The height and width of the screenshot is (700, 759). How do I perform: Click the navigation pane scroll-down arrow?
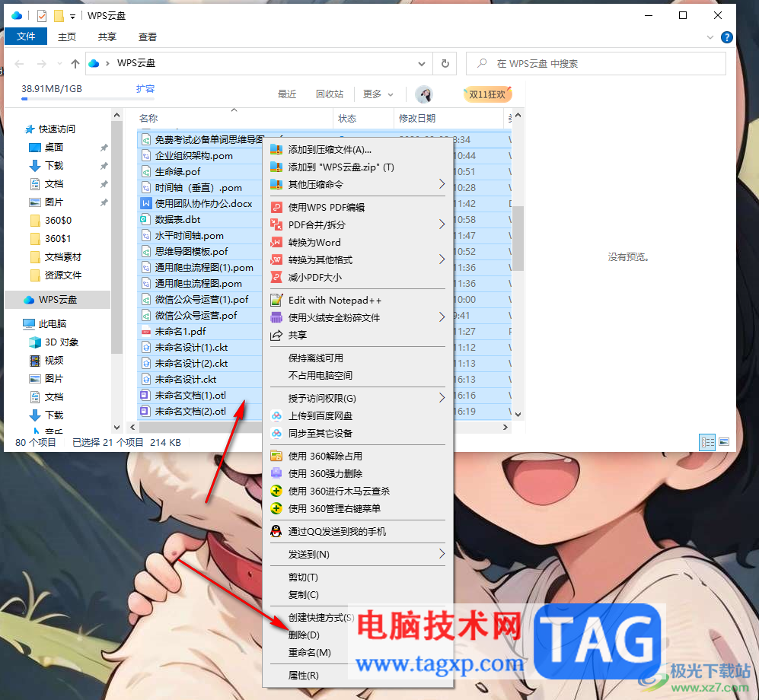pyautogui.click(x=116, y=428)
